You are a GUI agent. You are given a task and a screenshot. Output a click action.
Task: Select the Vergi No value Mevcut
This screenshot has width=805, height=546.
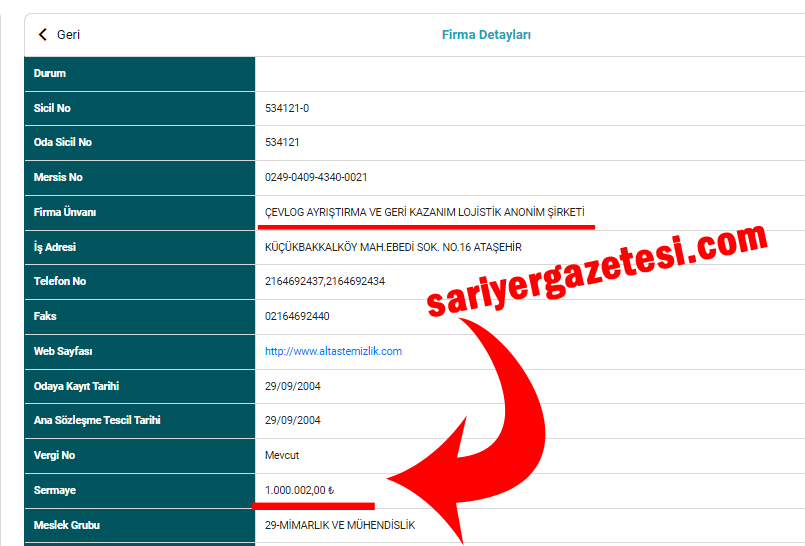(x=282, y=455)
